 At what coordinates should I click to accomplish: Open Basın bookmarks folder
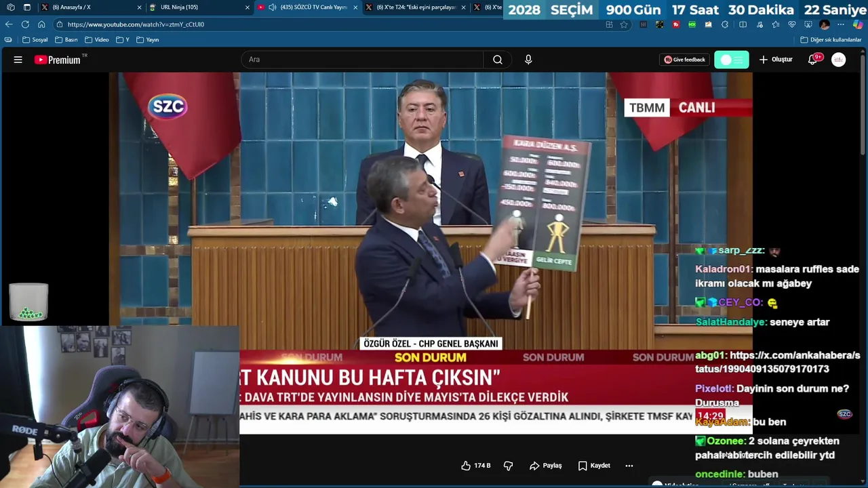66,40
